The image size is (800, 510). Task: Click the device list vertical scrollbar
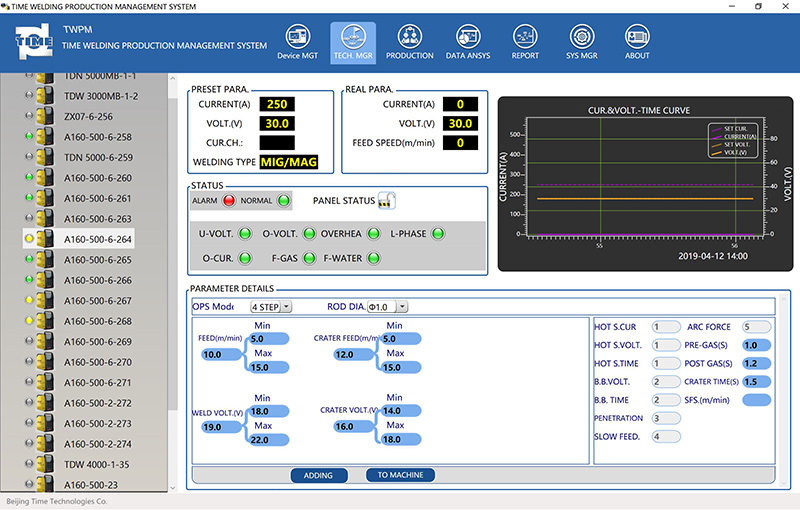175,250
